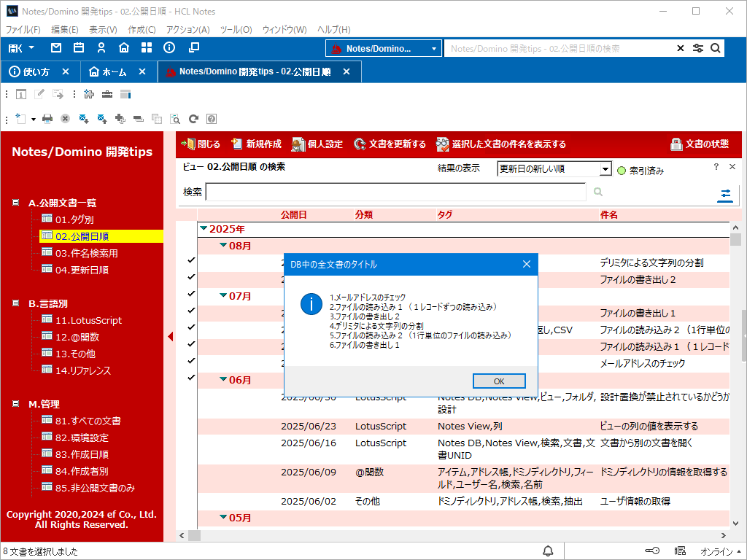Open the 作成(C) menu
The height and width of the screenshot is (560, 747).
pyautogui.click(x=142, y=30)
